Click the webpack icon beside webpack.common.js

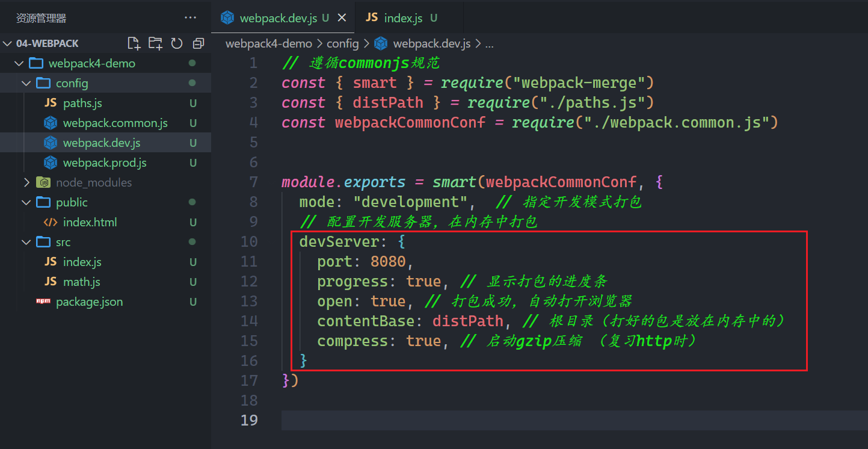pyautogui.click(x=51, y=123)
